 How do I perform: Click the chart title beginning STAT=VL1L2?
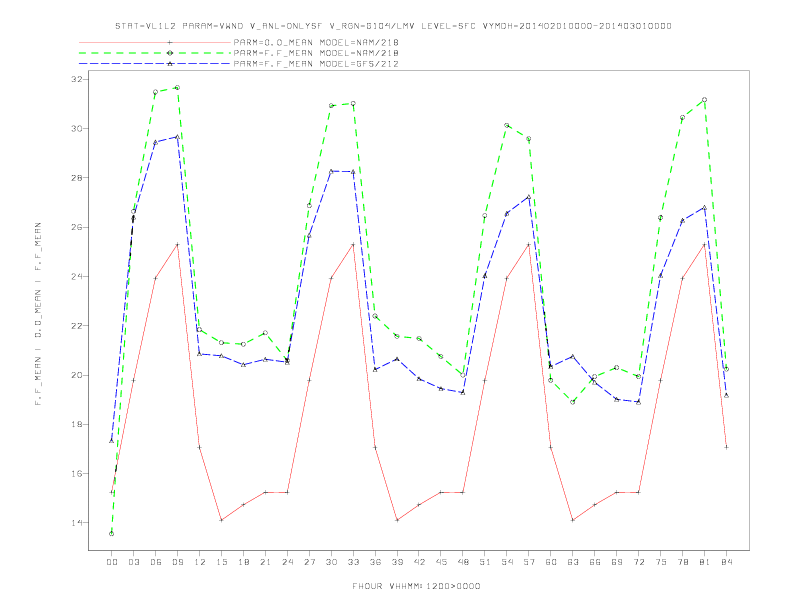coord(393,26)
